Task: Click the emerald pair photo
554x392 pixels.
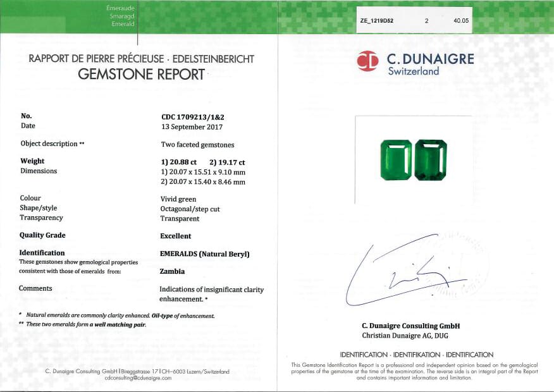Action: click(414, 160)
